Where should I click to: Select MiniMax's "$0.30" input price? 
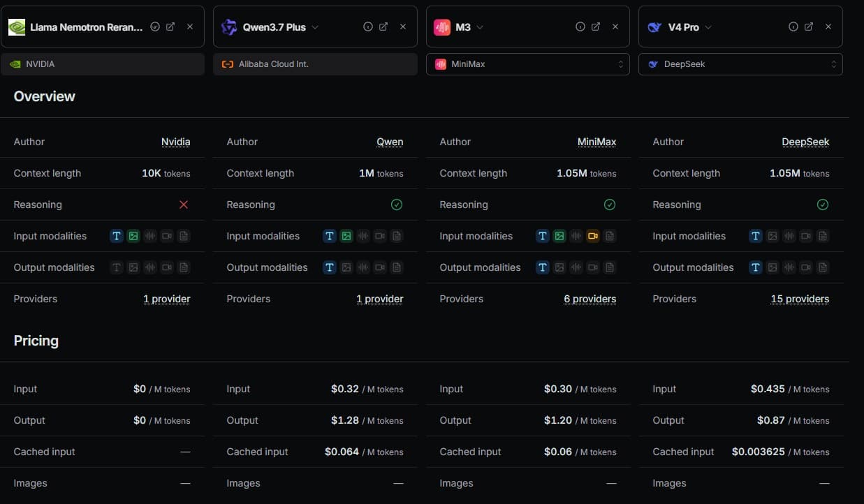point(558,389)
